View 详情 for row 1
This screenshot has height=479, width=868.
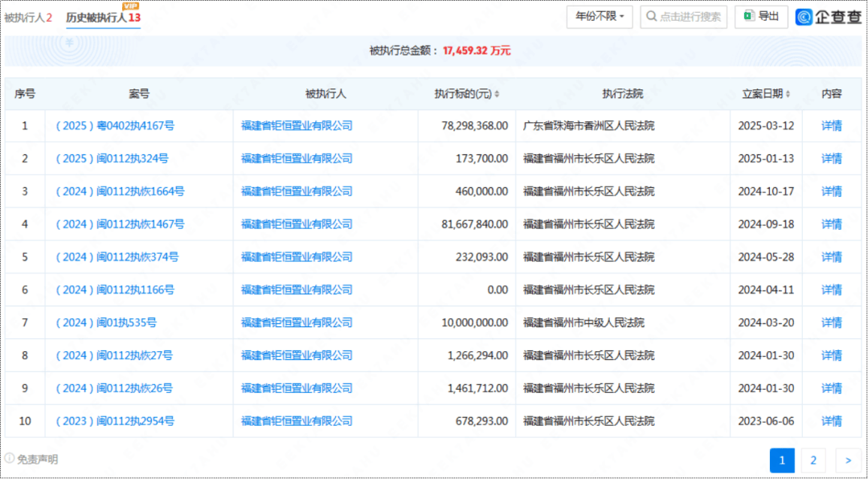[x=831, y=125]
